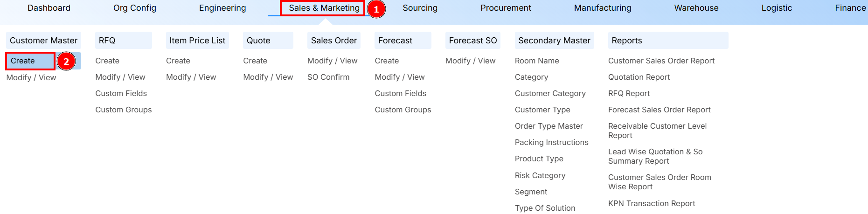Switch to the Engineering tab
Screen dimensions: 868x214
(x=222, y=8)
